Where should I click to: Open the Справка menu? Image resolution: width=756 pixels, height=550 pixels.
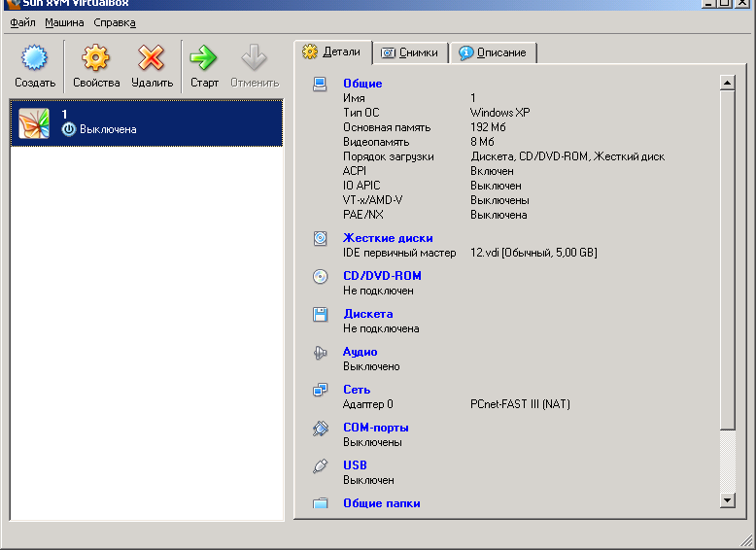coord(115,22)
